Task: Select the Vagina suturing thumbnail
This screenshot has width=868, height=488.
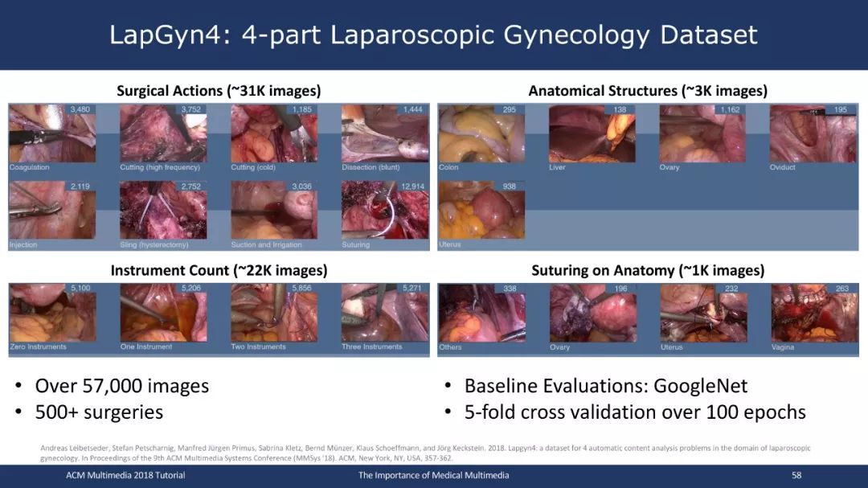Action: point(815,313)
